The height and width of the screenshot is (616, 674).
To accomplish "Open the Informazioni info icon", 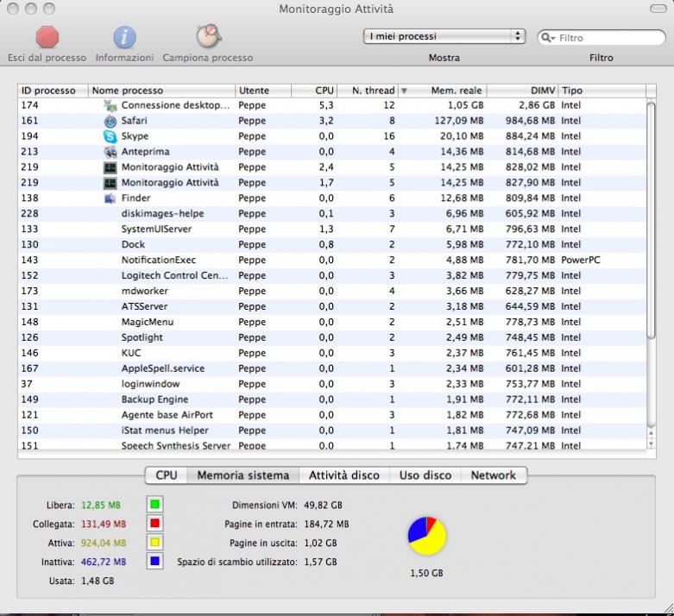I will (x=124, y=37).
